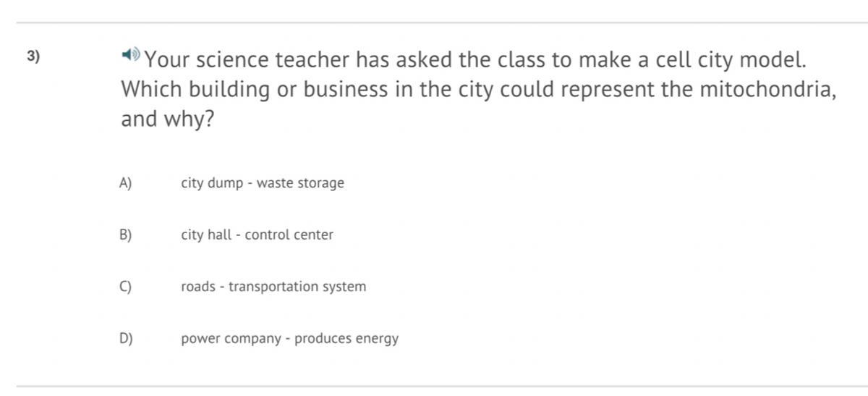Select answer letter B)
The width and height of the screenshot is (868, 396).
coord(125,235)
